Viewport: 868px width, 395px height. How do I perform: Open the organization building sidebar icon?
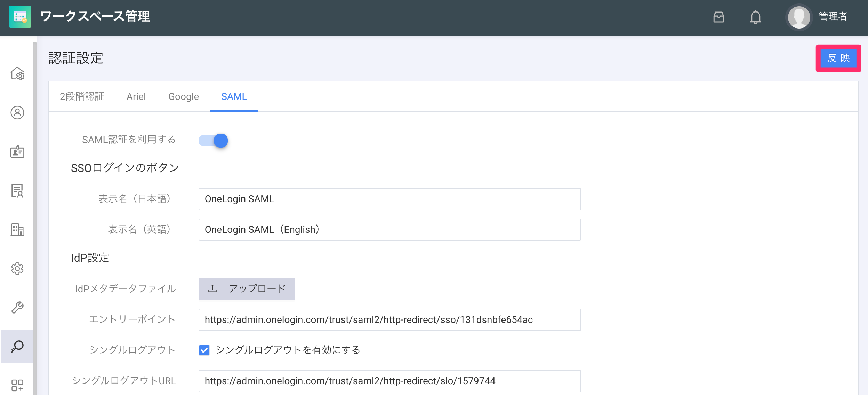[x=17, y=229]
